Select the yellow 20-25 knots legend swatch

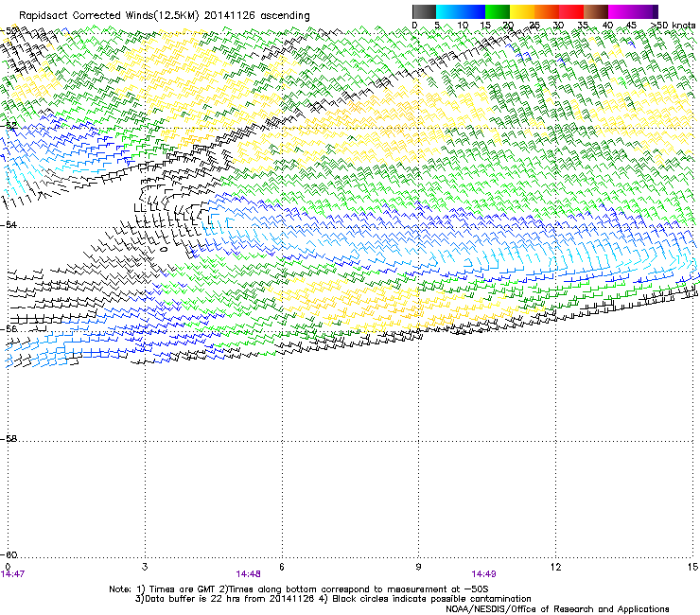tap(522, 11)
